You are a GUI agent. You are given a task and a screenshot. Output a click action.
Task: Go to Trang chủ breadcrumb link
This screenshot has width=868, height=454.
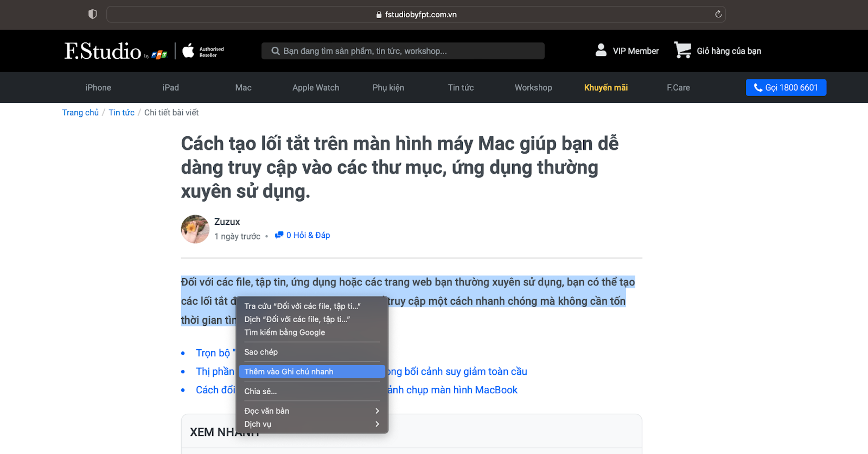click(x=80, y=112)
